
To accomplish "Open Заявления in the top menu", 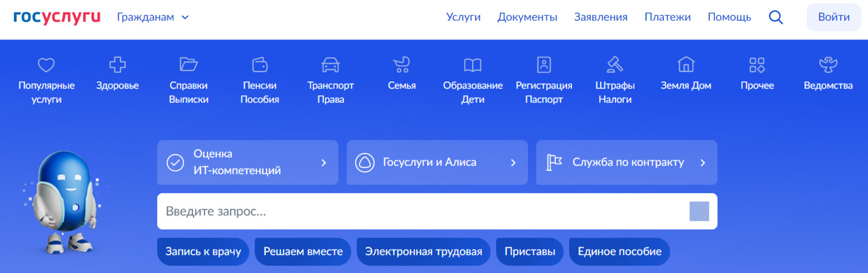I will click(601, 17).
